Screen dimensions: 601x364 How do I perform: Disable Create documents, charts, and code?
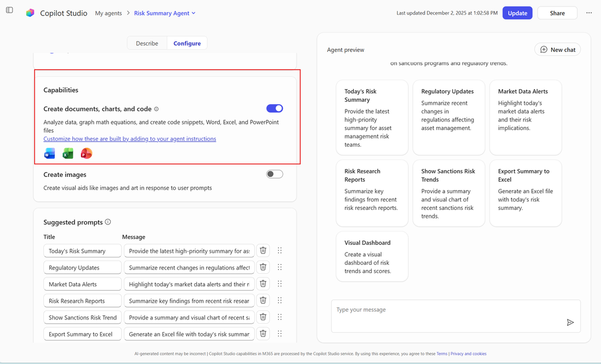274,108
